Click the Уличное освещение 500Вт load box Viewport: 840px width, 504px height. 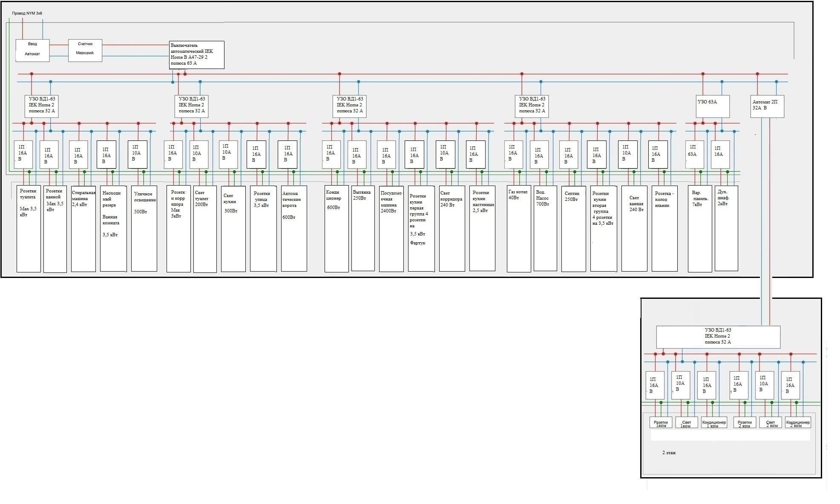click(144, 228)
